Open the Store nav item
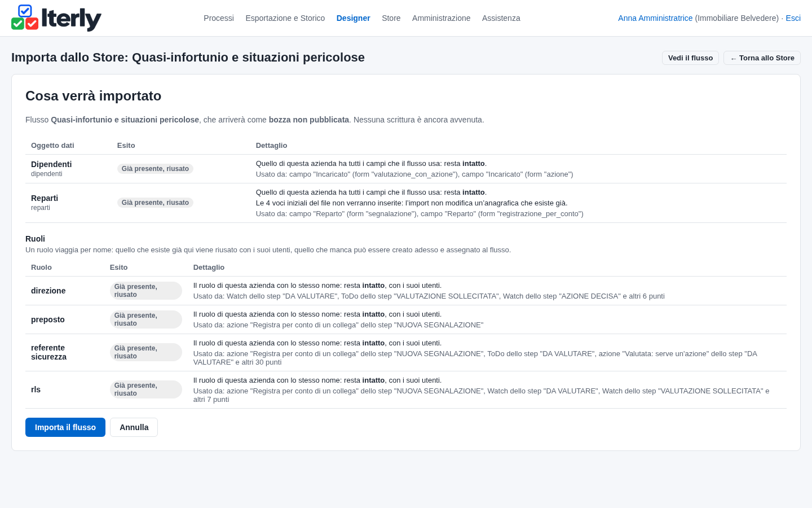This screenshot has width=812, height=508. pos(391,18)
